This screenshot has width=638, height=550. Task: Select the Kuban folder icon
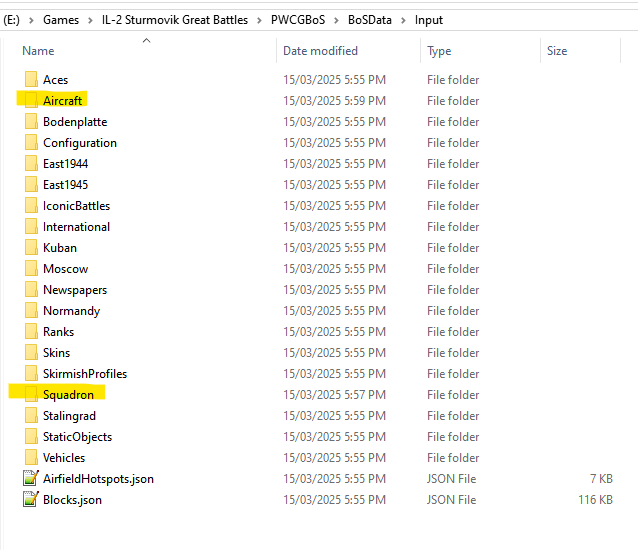[31, 248]
